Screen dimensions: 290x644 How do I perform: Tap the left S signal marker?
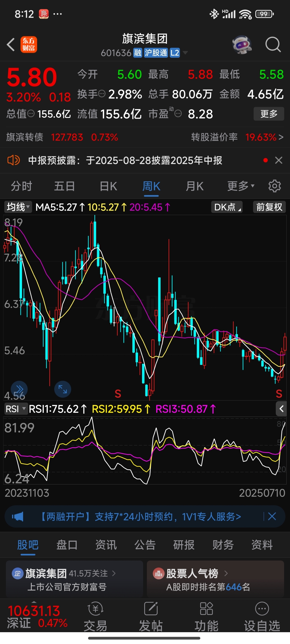coord(118,394)
